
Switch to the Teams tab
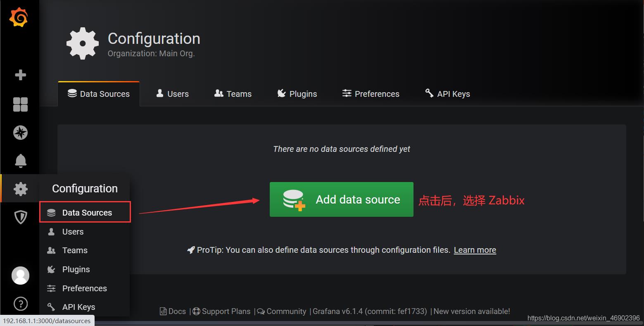point(233,94)
